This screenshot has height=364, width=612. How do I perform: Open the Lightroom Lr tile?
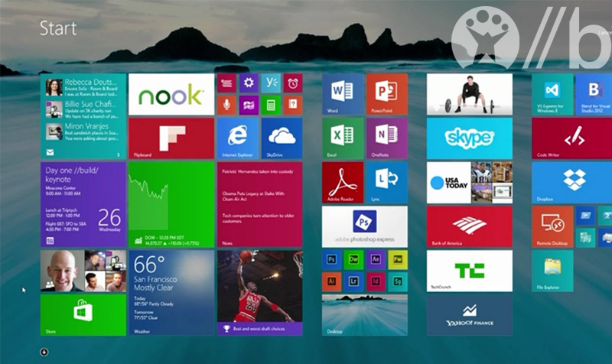(x=353, y=281)
